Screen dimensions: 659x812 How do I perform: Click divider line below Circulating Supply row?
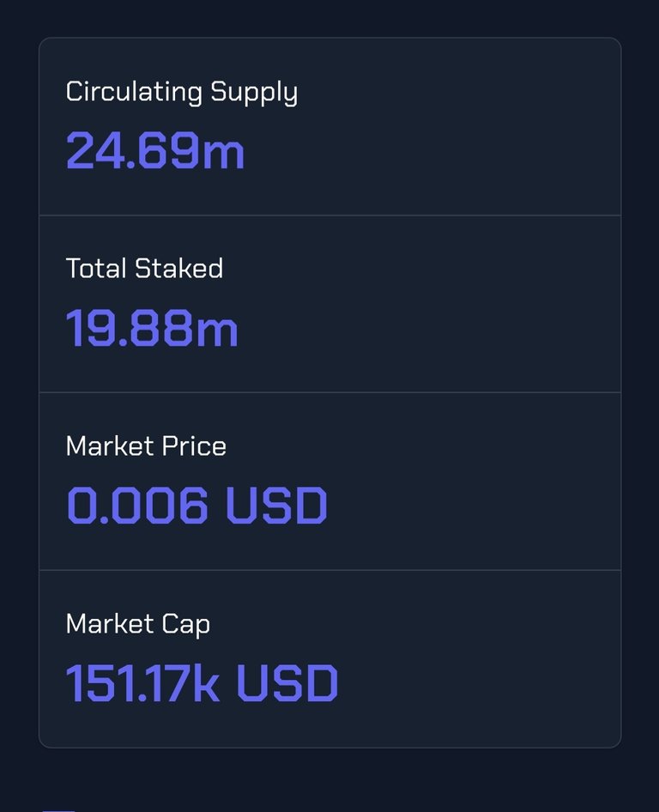[x=329, y=215]
